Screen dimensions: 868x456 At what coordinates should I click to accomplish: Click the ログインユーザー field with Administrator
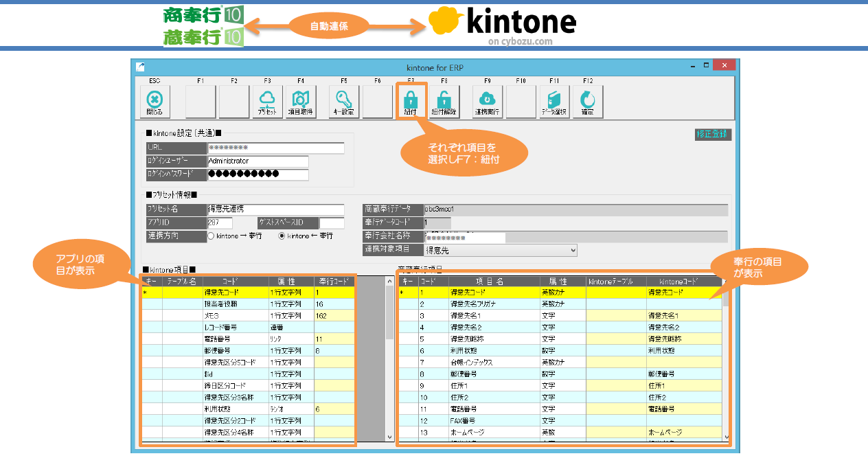click(258, 161)
